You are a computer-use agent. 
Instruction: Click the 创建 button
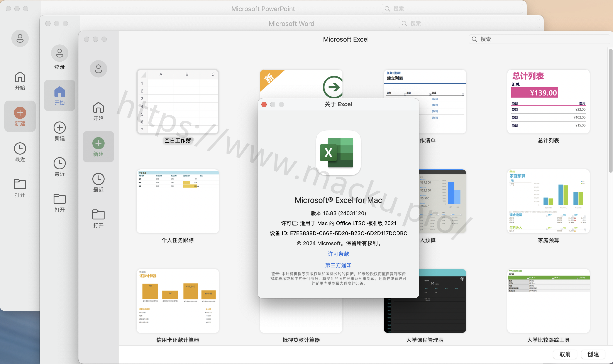point(593,354)
